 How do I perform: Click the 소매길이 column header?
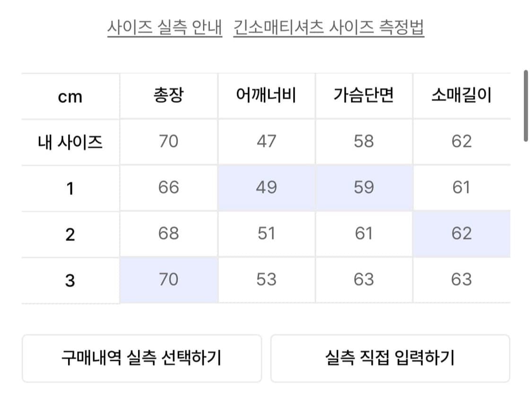tap(462, 95)
